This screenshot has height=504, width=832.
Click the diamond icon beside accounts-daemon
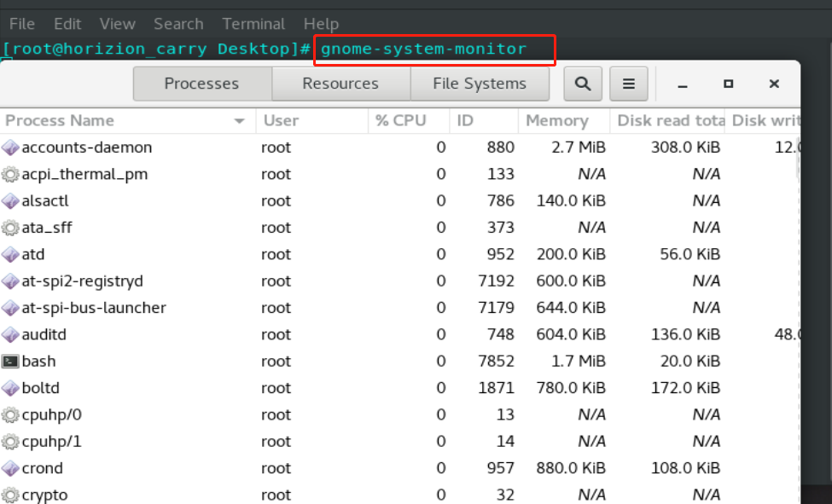click(10, 148)
